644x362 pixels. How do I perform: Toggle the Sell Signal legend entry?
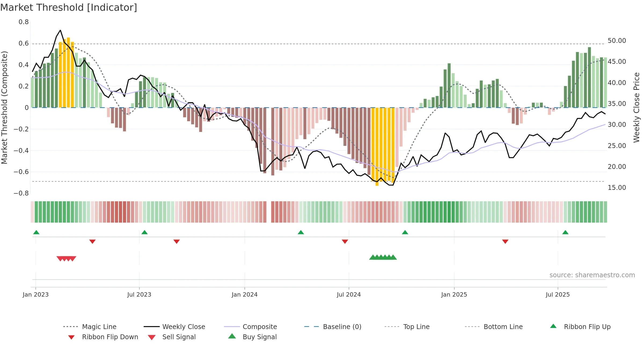(x=172, y=337)
